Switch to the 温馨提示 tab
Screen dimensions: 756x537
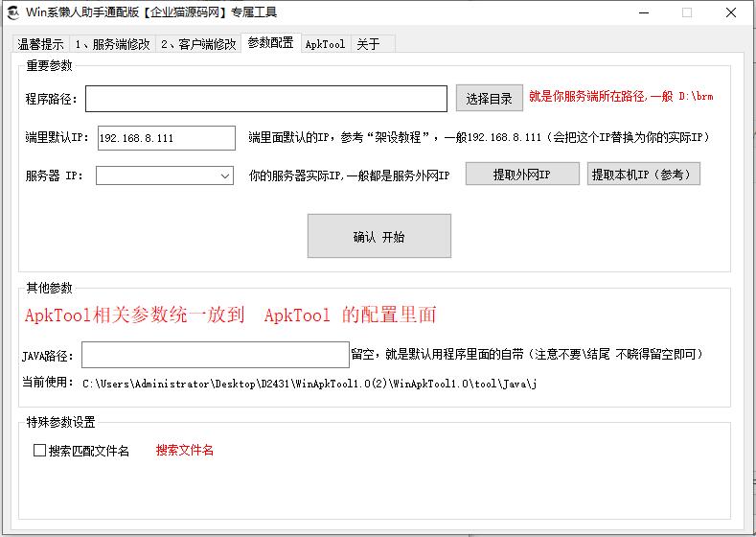point(40,44)
